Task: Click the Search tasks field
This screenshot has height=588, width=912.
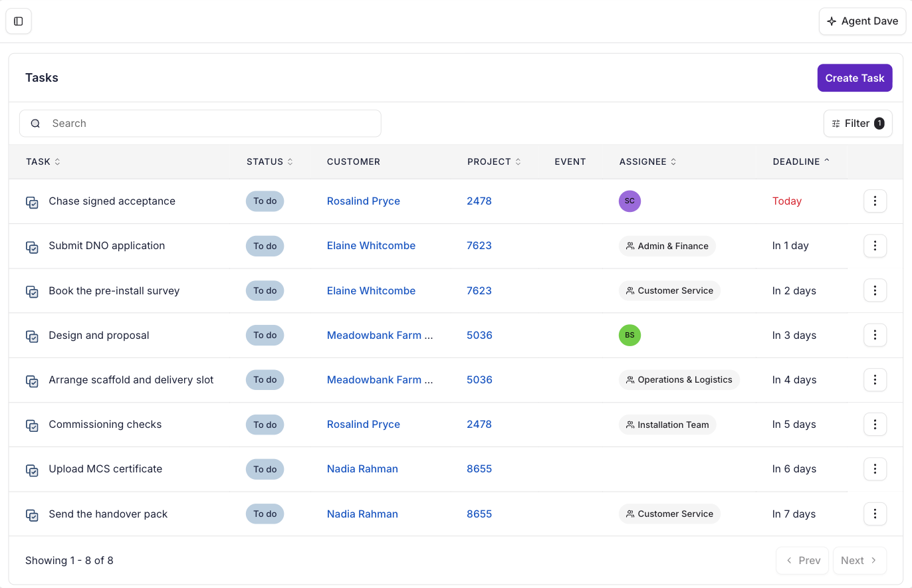Action: (200, 124)
